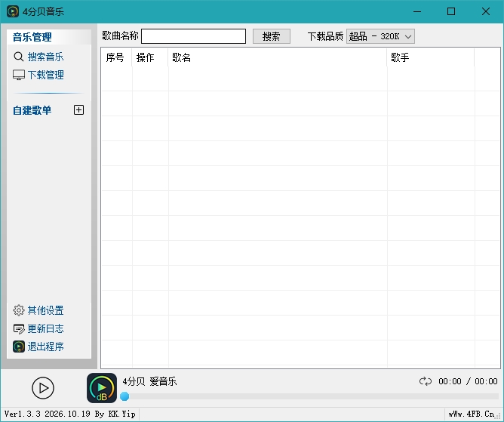Open 搜索音乐 in the sidebar
Viewport: 504px width, 422px height.
[45, 57]
